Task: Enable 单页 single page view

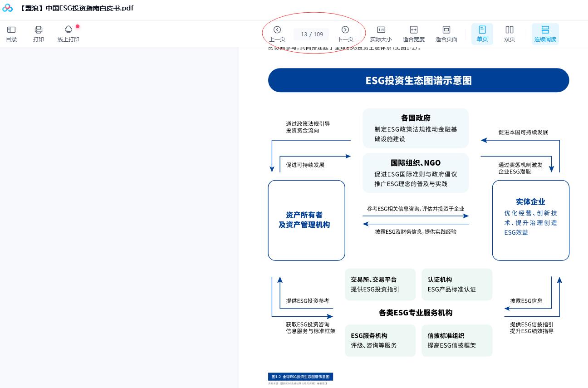Action: pos(482,34)
